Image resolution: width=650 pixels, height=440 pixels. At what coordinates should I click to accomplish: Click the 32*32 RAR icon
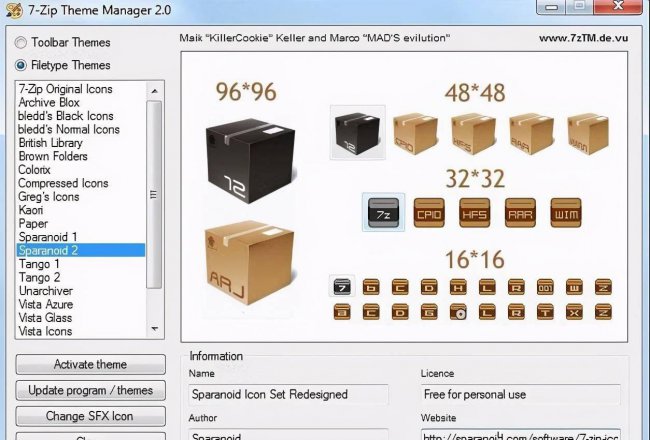coord(520,213)
